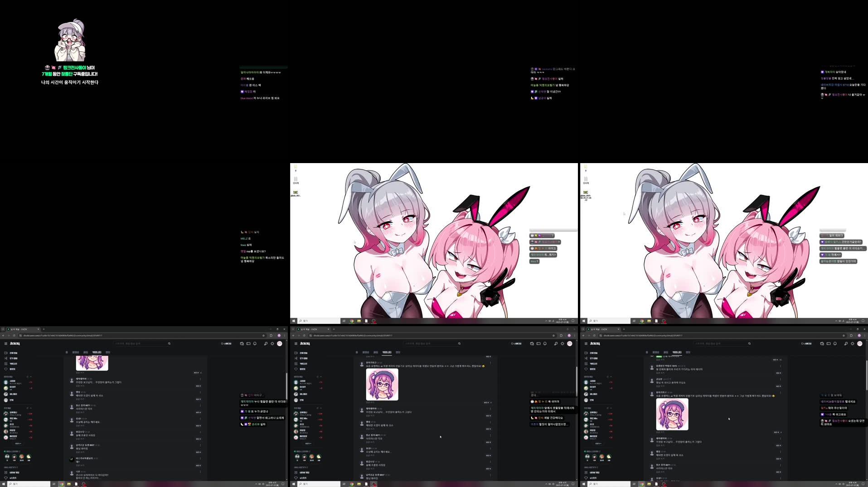This screenshot has width=868, height=487.
Task: Open a new tab in bottom-left browser
Action: click(44, 329)
